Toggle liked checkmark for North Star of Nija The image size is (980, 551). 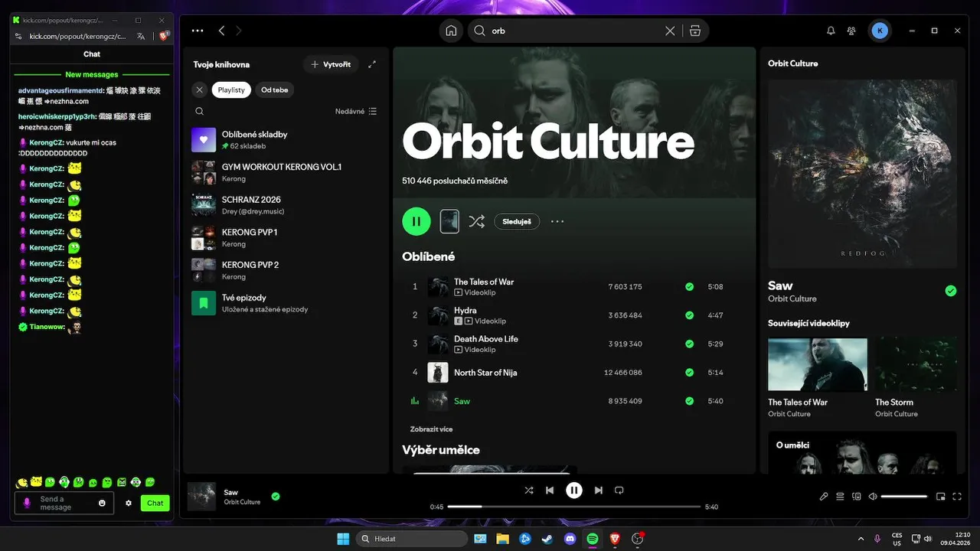pyautogui.click(x=689, y=373)
